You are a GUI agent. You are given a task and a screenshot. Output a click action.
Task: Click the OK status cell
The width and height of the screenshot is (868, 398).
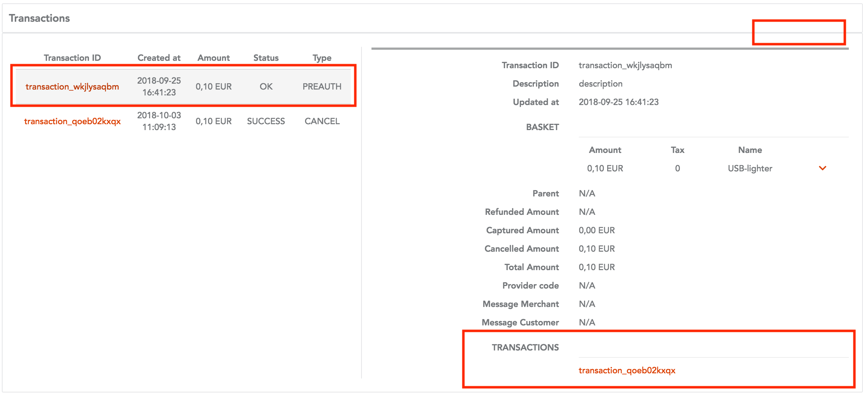click(x=266, y=87)
